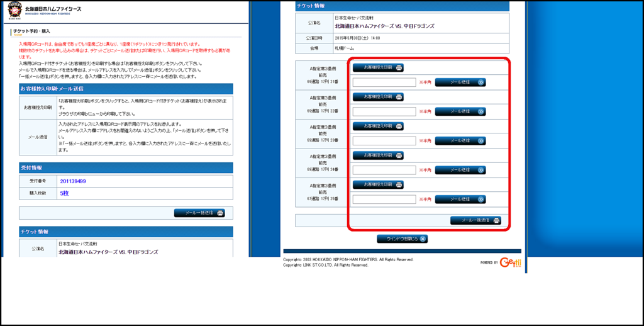Screen dimensions: 644x326
Task: Send mail for seat 21番 ticket
Action: (460, 82)
